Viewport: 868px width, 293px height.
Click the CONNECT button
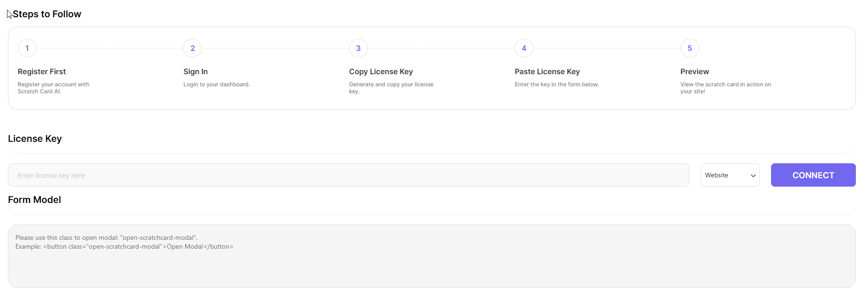pos(813,175)
